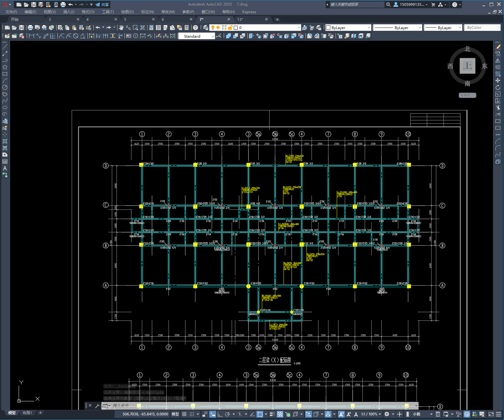The height and width of the screenshot is (420, 504).
Task: Select the Circle draw tool in left toolbar
Action: coord(5,87)
